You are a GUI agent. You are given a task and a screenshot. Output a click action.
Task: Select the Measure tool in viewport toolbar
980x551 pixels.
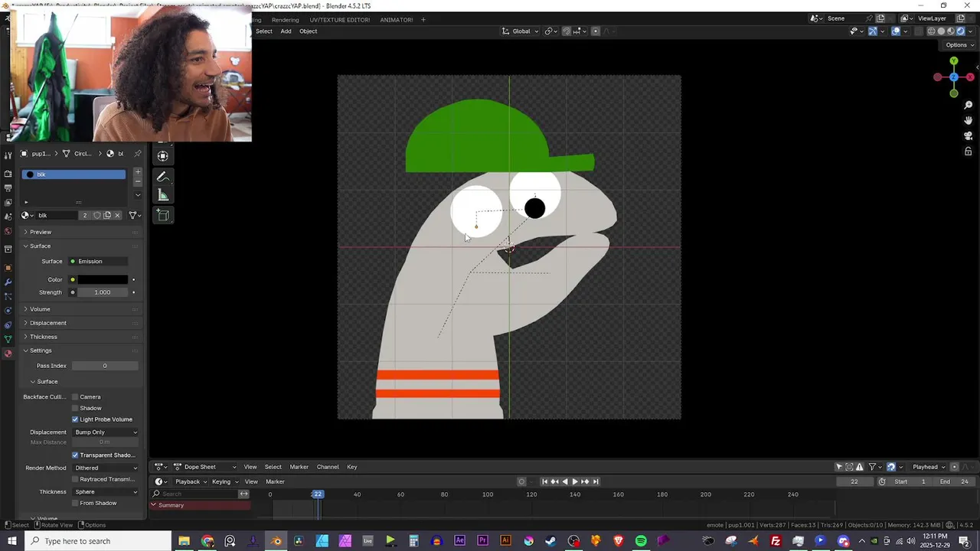point(163,195)
